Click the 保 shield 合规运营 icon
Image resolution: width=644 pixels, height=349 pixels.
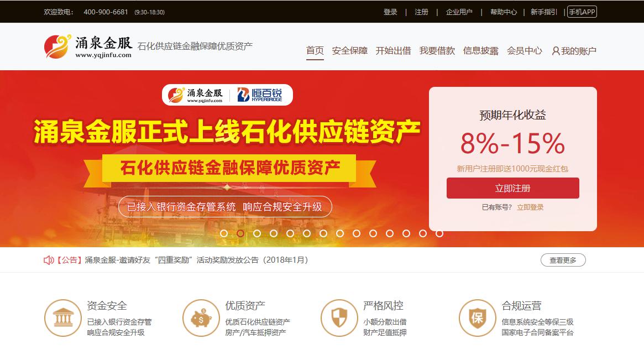coord(478,318)
